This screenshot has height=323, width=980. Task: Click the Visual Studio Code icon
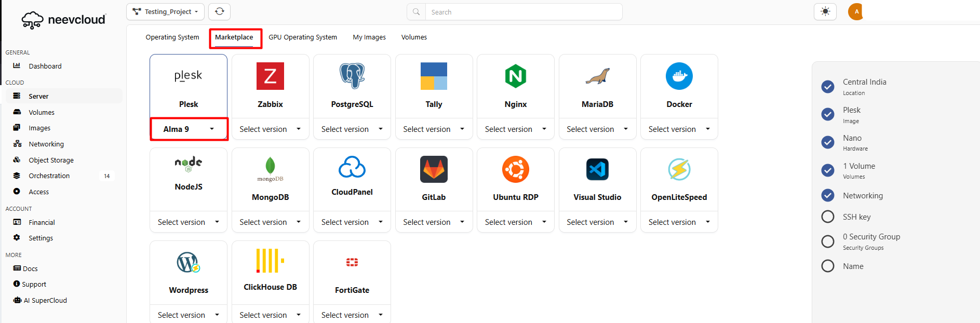click(x=597, y=169)
